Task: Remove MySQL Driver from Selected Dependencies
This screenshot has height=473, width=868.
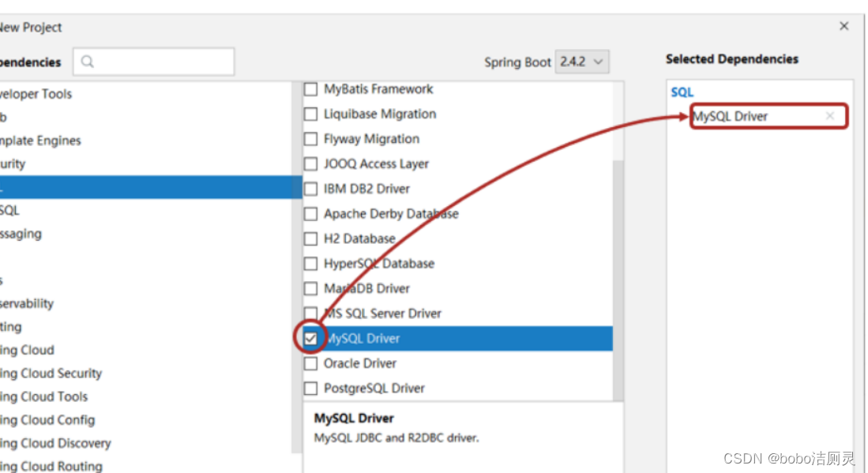Action: click(x=829, y=115)
